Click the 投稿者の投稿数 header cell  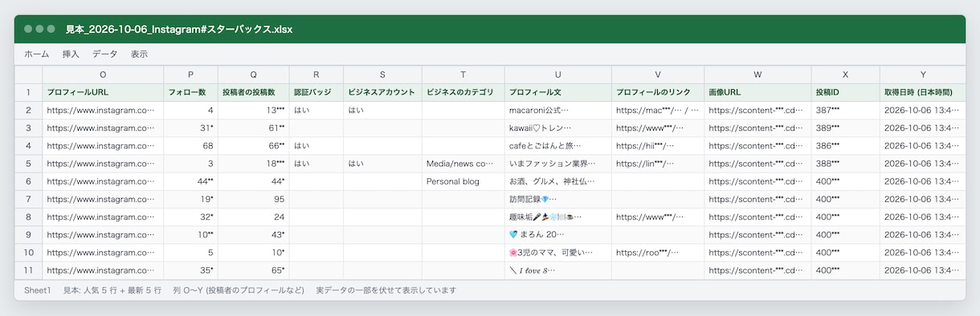pyautogui.click(x=254, y=92)
